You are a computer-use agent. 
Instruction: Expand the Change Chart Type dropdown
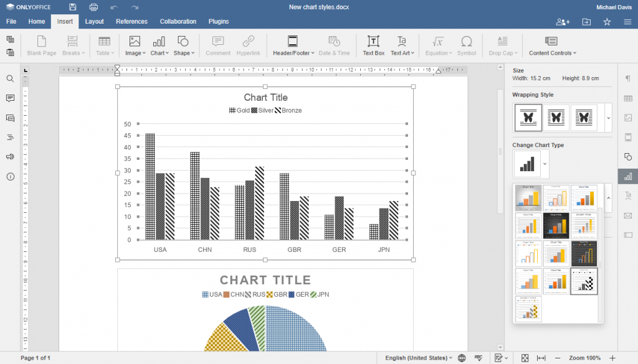[545, 164]
